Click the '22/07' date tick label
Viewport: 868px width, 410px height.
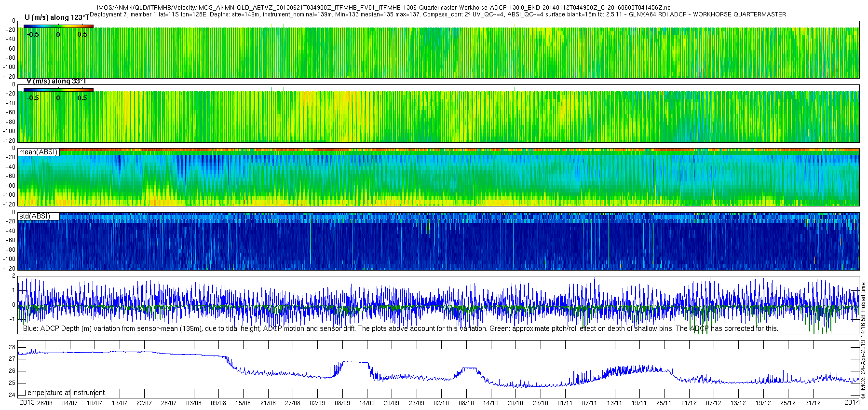pyautogui.click(x=144, y=403)
